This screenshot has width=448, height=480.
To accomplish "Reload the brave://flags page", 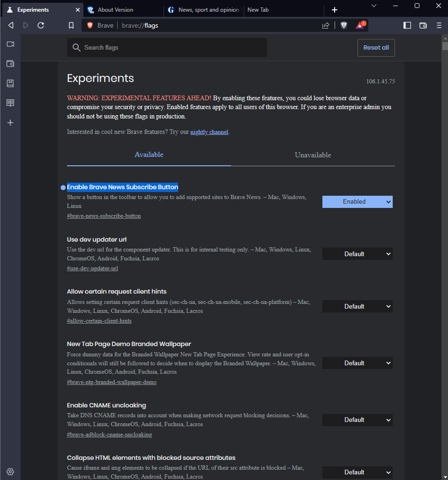I will [x=41, y=25].
